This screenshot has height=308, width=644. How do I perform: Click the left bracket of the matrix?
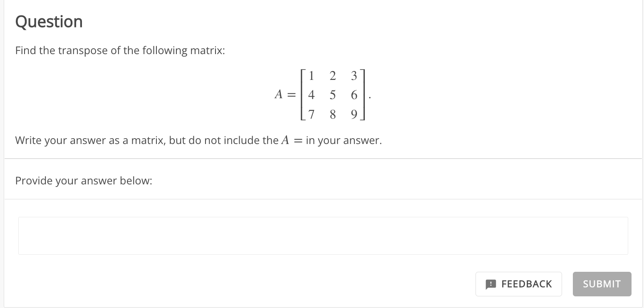[302, 95]
